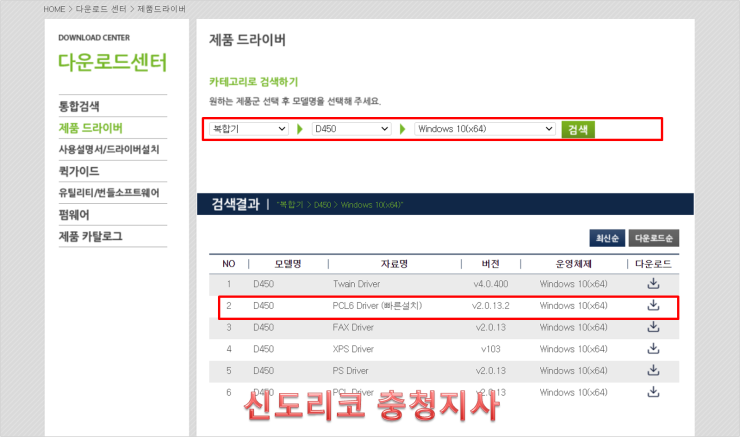
Task: Download the FAX Driver file
Action: coord(653,327)
